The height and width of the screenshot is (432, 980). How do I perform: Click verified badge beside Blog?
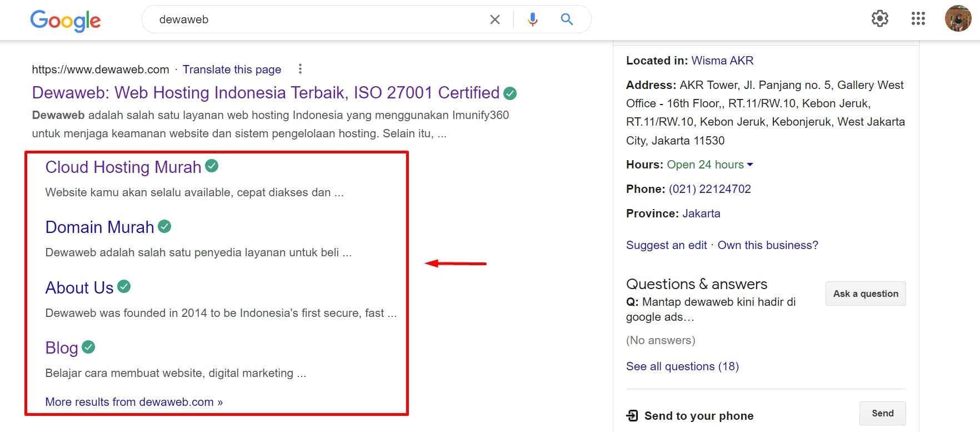click(x=88, y=347)
